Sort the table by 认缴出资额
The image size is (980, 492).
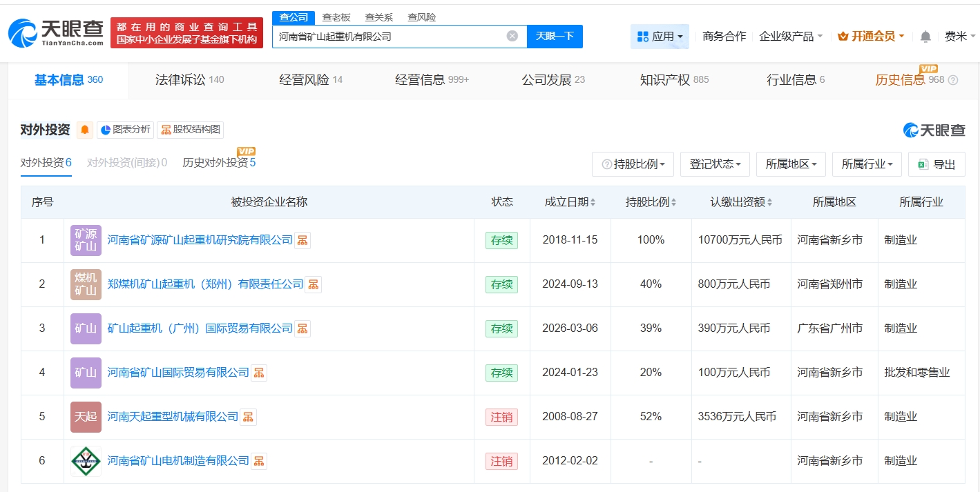741,202
